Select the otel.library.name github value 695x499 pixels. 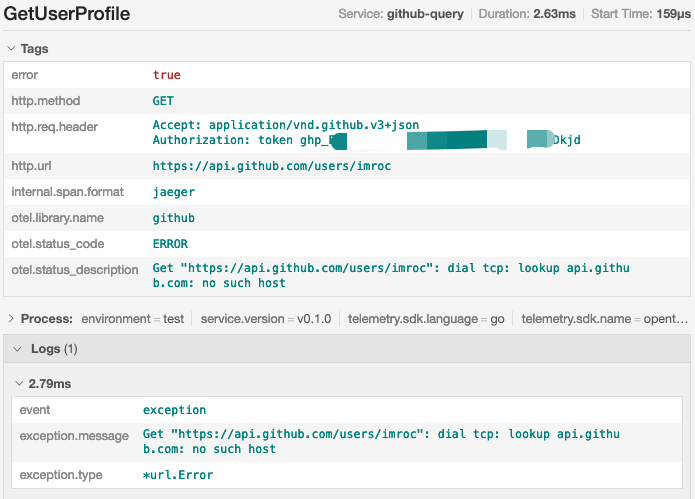click(x=173, y=218)
